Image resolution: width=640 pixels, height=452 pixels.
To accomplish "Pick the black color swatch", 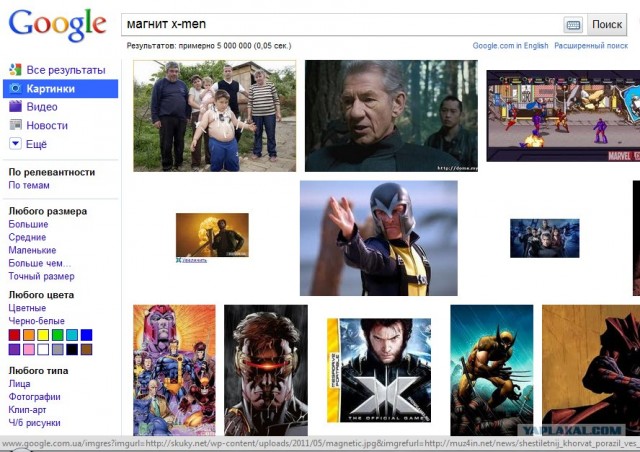I will (72, 349).
